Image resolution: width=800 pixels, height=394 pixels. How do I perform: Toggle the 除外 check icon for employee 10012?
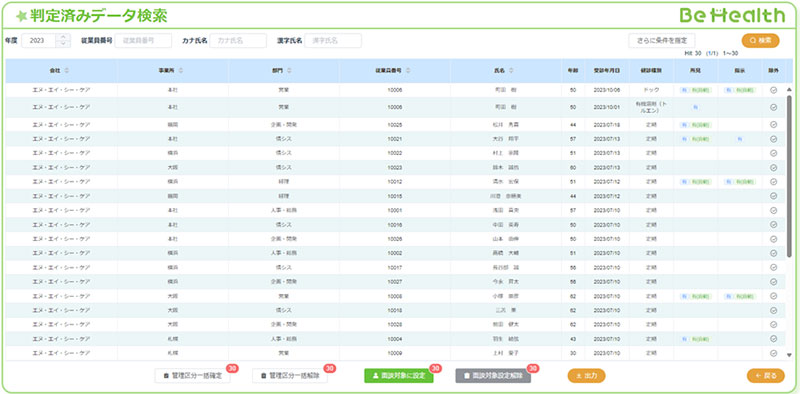pyautogui.click(x=773, y=182)
